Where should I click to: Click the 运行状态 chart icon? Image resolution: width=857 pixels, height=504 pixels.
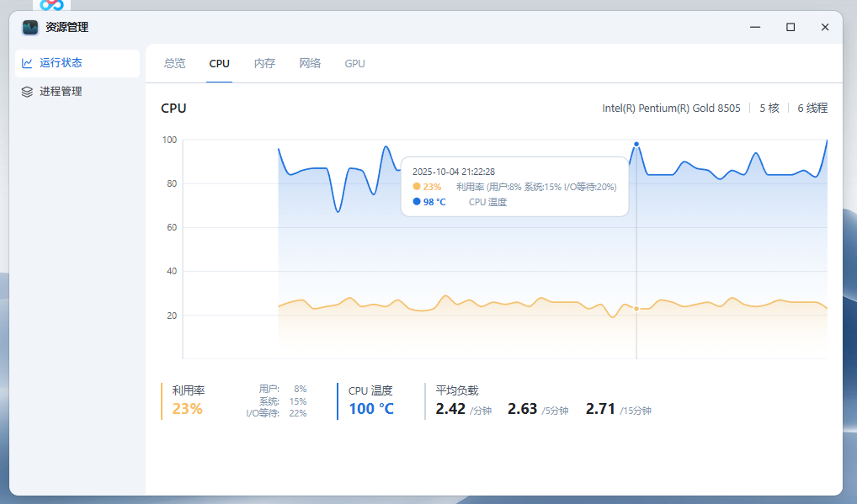(27, 63)
